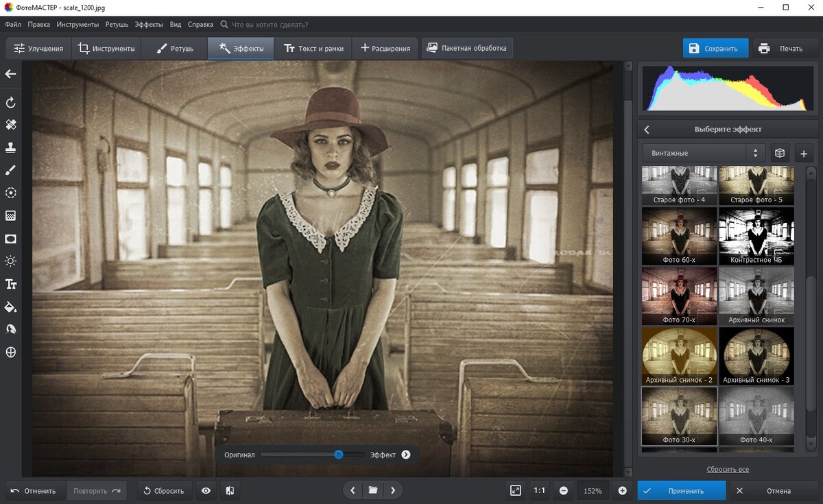The height and width of the screenshot is (504, 823).
Task: Open the Эффекты menu
Action: coord(149,24)
